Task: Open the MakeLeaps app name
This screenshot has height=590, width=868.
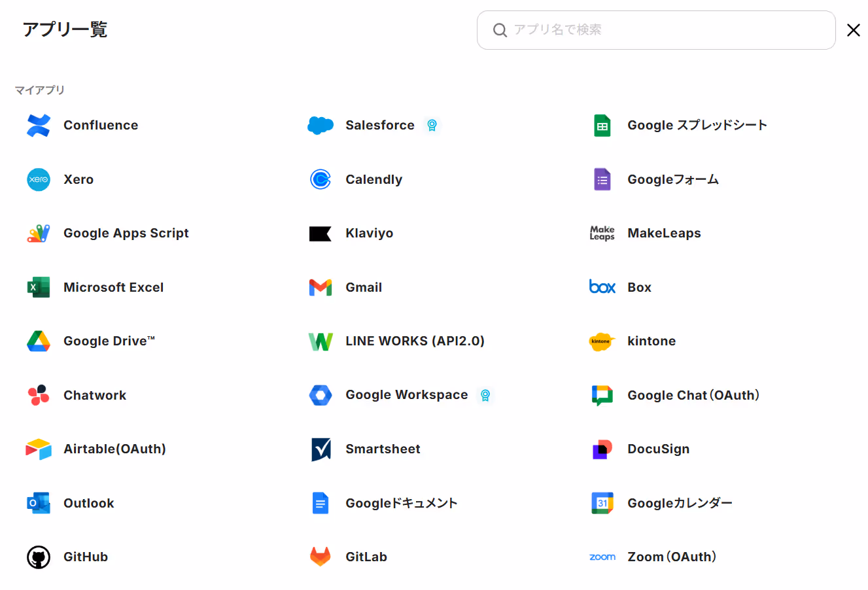Action: pos(664,234)
